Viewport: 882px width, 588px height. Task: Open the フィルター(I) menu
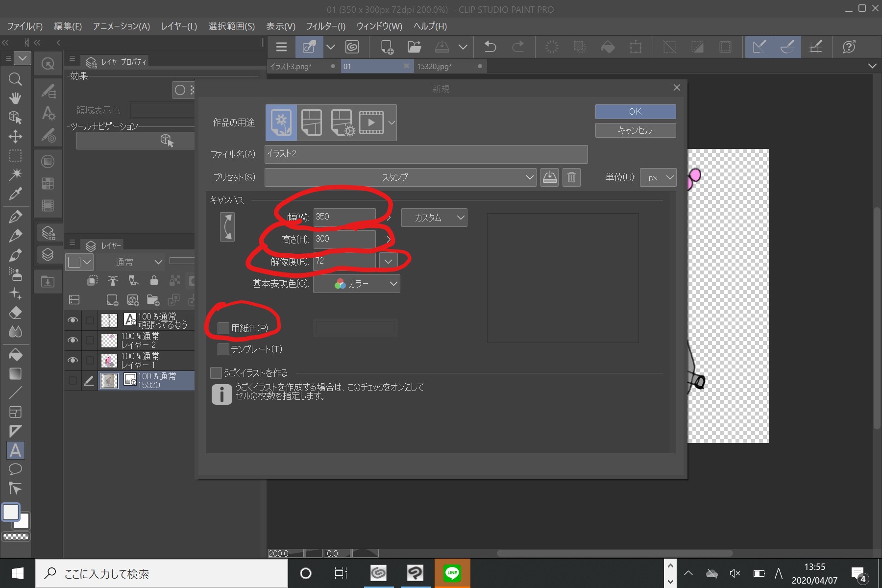(325, 26)
